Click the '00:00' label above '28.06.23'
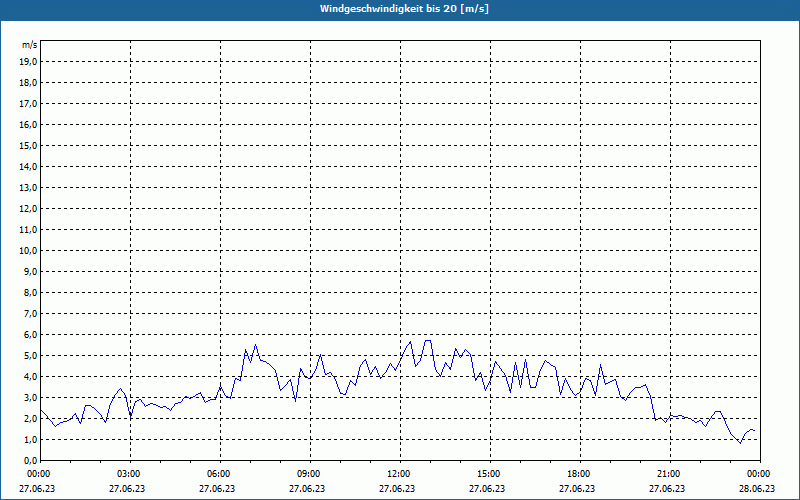 (760, 474)
